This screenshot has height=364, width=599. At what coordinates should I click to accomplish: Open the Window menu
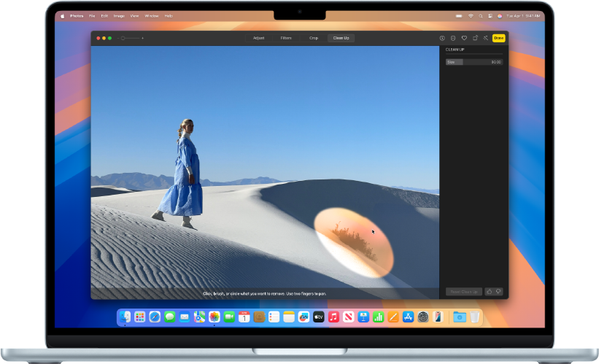[152, 16]
